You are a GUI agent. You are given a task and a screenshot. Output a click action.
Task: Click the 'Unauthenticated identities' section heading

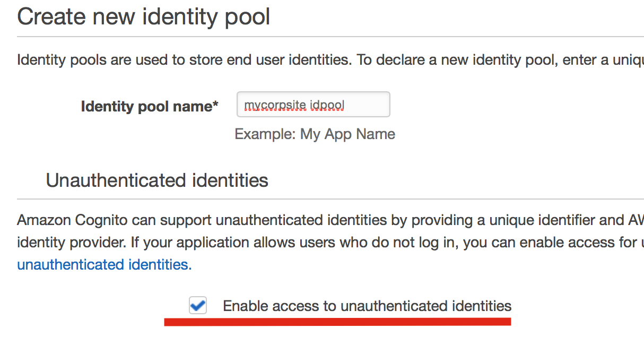tap(157, 180)
